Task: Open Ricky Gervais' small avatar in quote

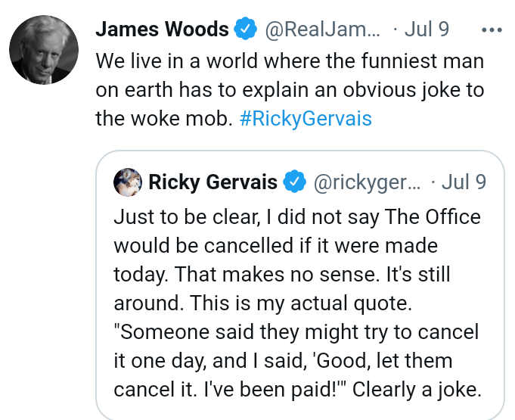Action: 126,182
